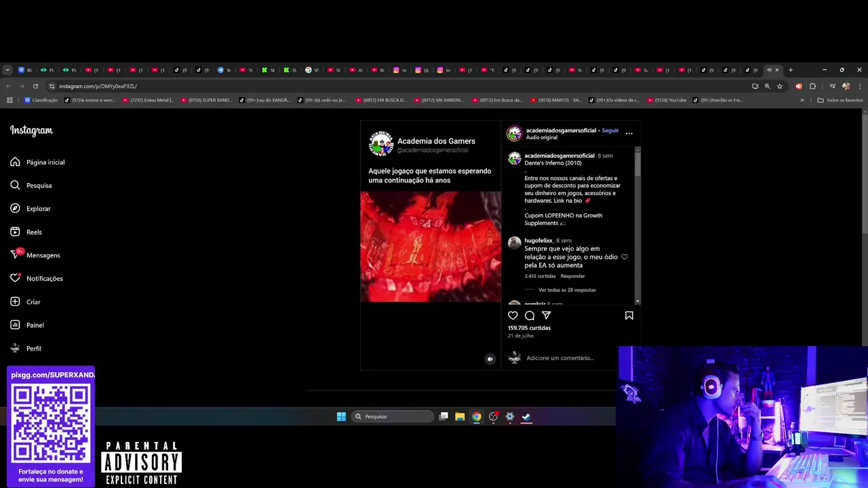Screen dimensions: 868x488
Task: Click the 159.705 curtidas count
Action: tap(529, 328)
